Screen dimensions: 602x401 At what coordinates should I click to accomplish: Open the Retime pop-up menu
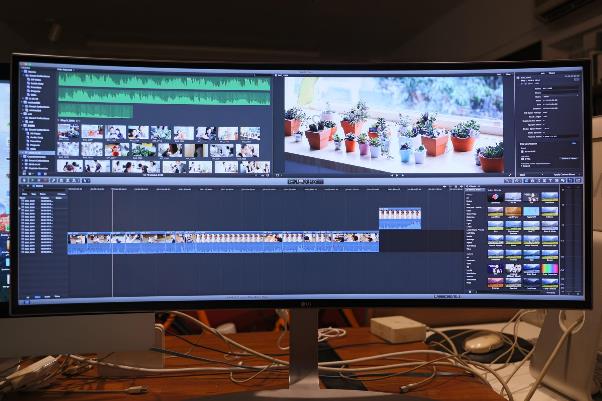pos(518,181)
